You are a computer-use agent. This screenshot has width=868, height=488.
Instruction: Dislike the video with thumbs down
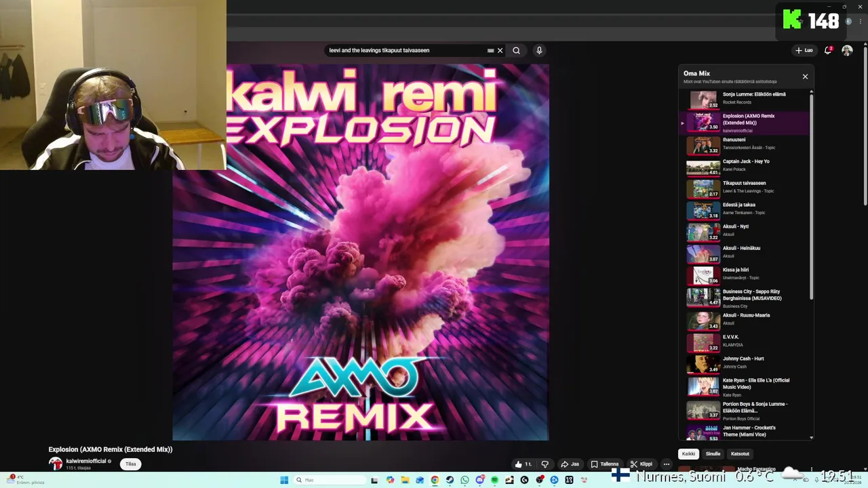545,464
